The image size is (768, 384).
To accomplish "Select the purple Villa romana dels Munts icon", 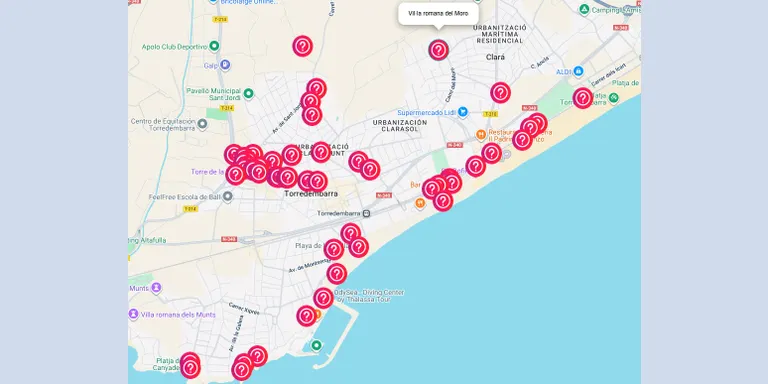I will pyautogui.click(x=133, y=314).
